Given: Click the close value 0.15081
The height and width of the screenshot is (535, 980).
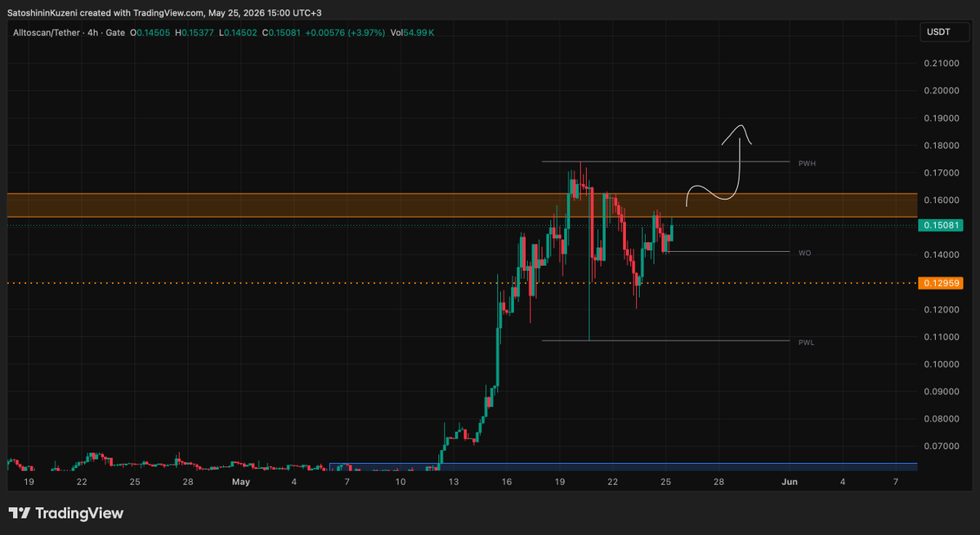Looking at the screenshot, I should (284, 33).
